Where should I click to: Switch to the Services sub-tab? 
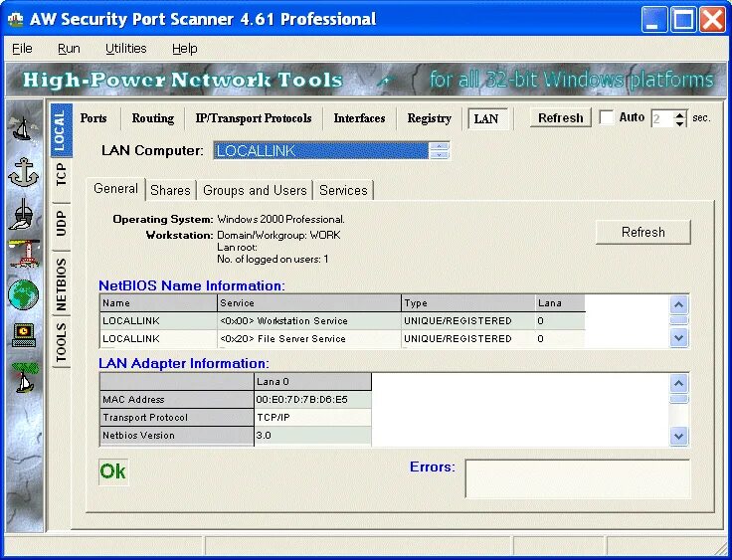[x=343, y=191]
